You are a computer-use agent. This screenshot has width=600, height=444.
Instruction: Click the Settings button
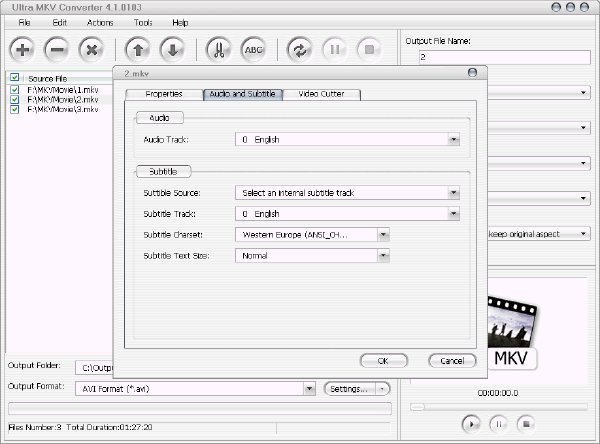tap(349, 389)
